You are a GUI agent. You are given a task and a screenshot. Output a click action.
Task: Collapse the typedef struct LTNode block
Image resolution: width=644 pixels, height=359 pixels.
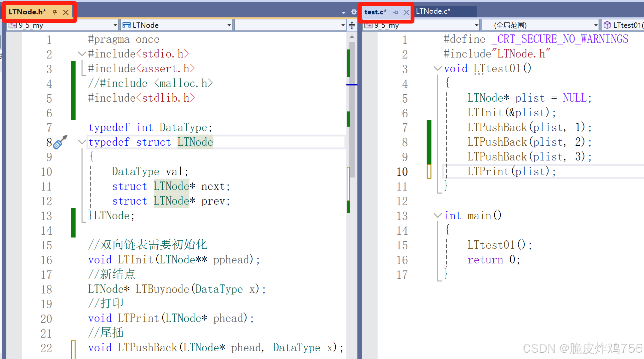pos(82,142)
